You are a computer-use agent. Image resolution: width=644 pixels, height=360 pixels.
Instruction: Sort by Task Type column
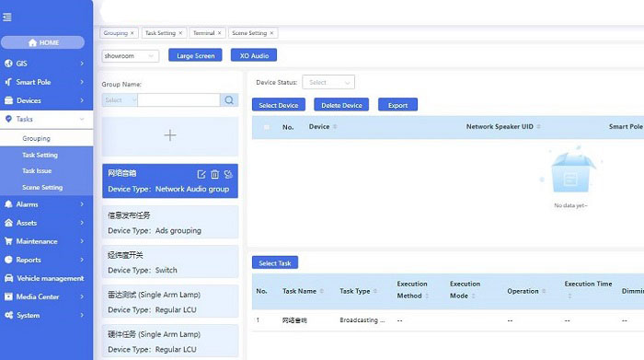pos(375,291)
